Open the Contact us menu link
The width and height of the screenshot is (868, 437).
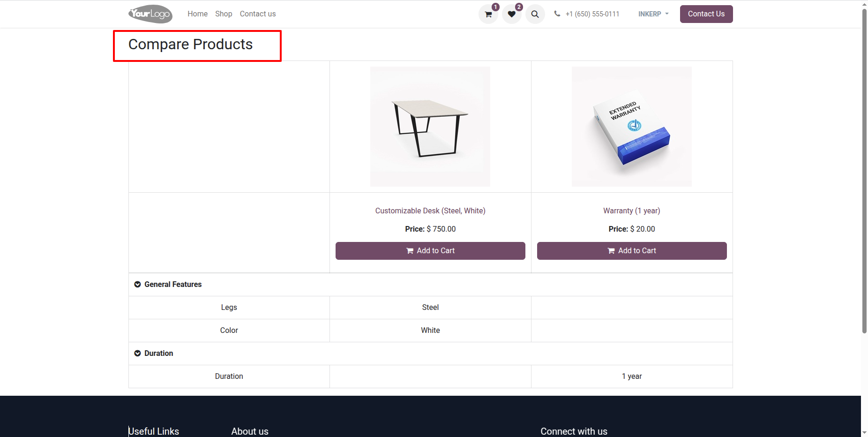(258, 14)
